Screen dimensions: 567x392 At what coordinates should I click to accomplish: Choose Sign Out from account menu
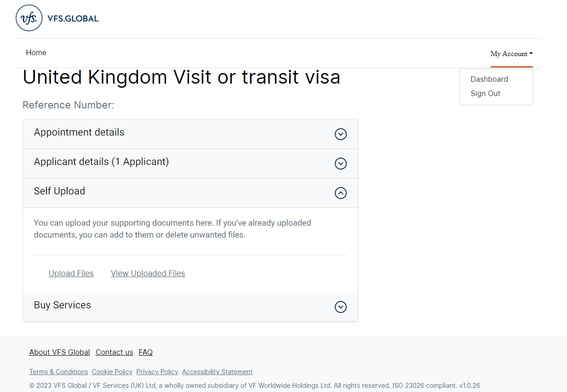point(485,93)
